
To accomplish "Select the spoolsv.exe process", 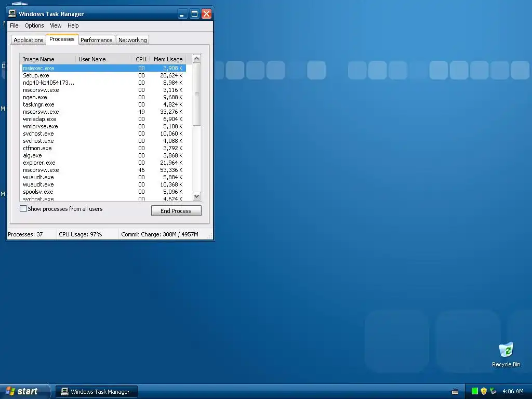I will point(104,192).
